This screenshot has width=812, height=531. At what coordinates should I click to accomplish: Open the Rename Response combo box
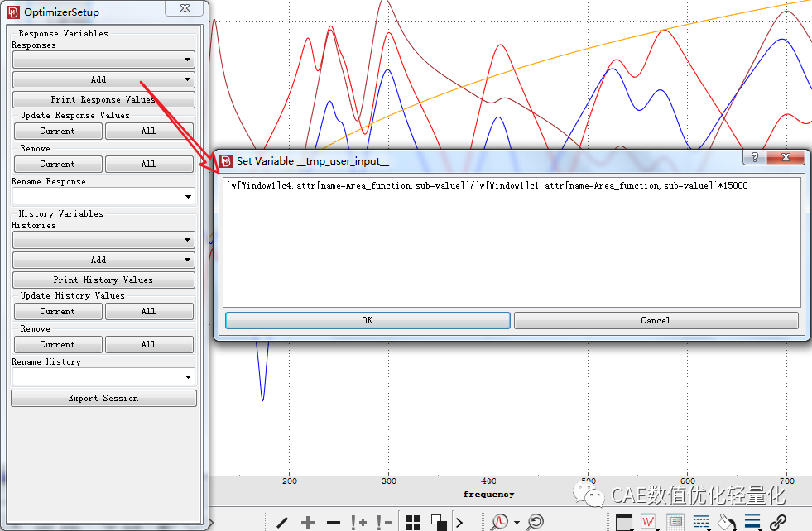point(103,197)
